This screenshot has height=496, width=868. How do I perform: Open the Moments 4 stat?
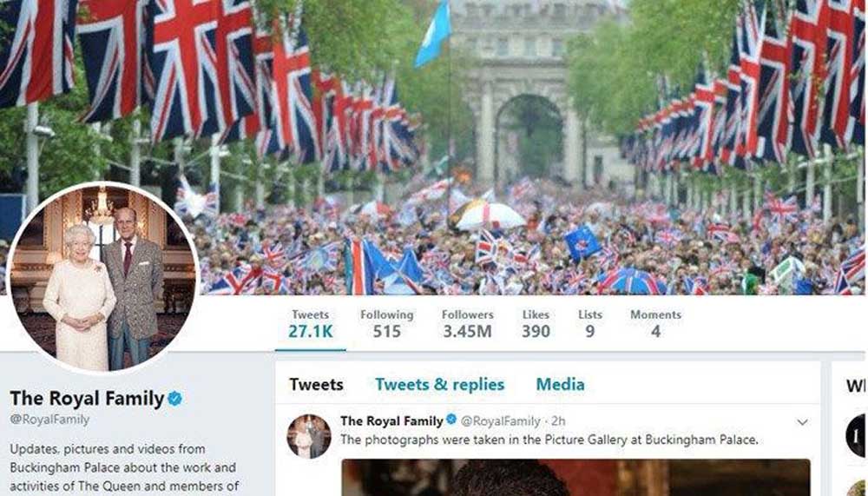[655, 324]
